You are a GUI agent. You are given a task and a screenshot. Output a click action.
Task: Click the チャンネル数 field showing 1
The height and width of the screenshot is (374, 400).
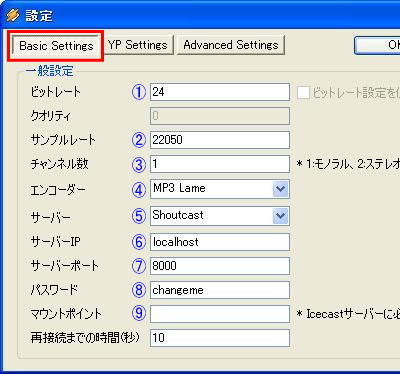(x=220, y=164)
